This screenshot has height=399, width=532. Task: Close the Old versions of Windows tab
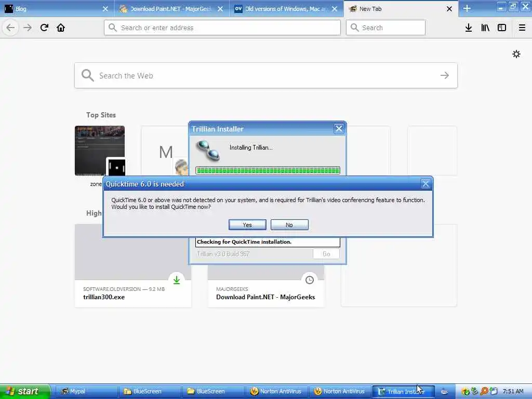335,9
